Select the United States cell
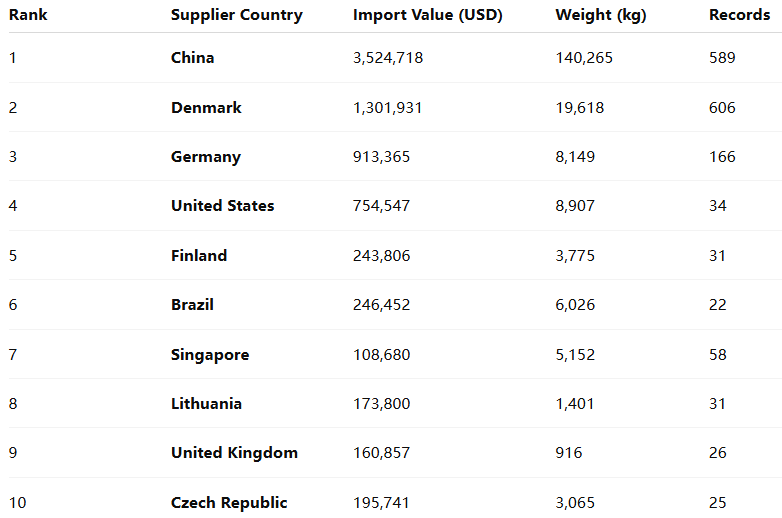The image size is (782, 518). 222,206
